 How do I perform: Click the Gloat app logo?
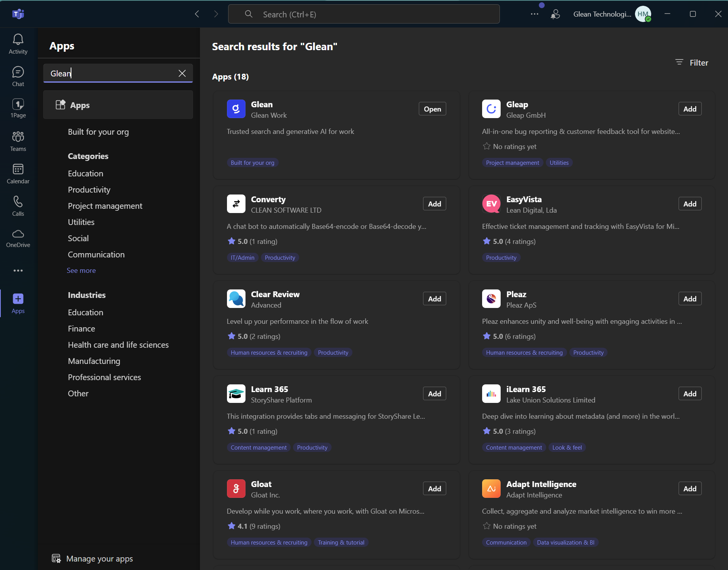click(236, 489)
